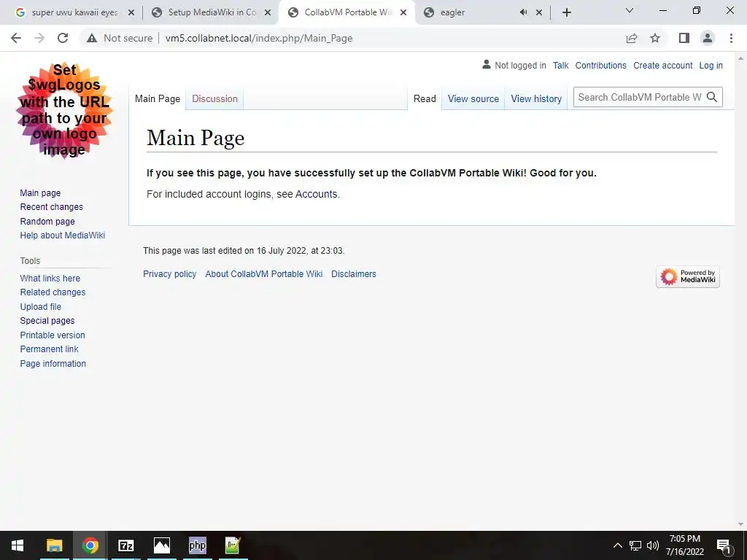The width and height of the screenshot is (747, 560).
Task: Open Privacy policy
Action: click(169, 274)
